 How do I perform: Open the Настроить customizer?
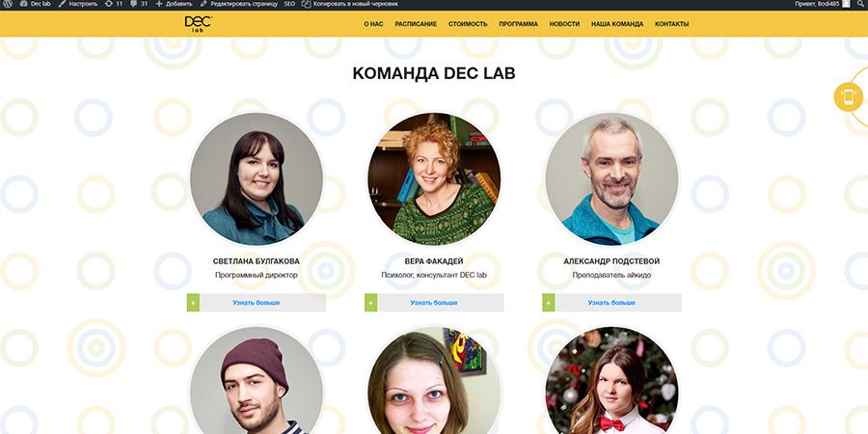click(77, 4)
